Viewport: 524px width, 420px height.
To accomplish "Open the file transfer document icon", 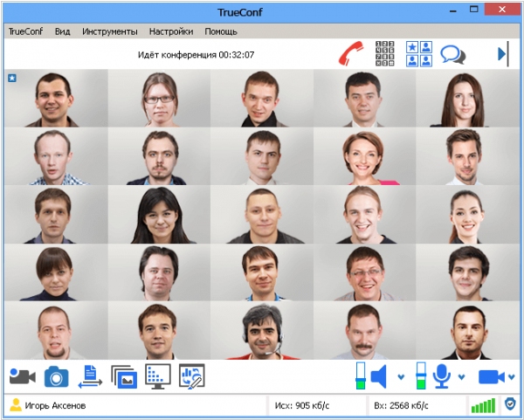I will pyautogui.click(x=90, y=376).
